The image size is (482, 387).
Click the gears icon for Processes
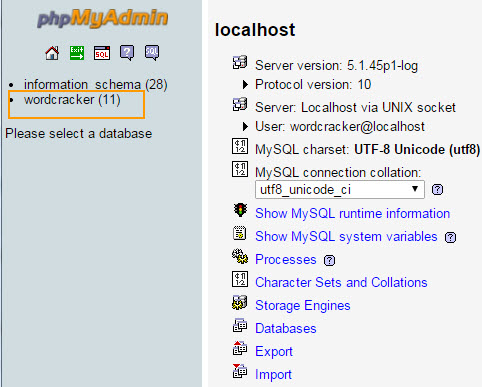click(x=240, y=256)
